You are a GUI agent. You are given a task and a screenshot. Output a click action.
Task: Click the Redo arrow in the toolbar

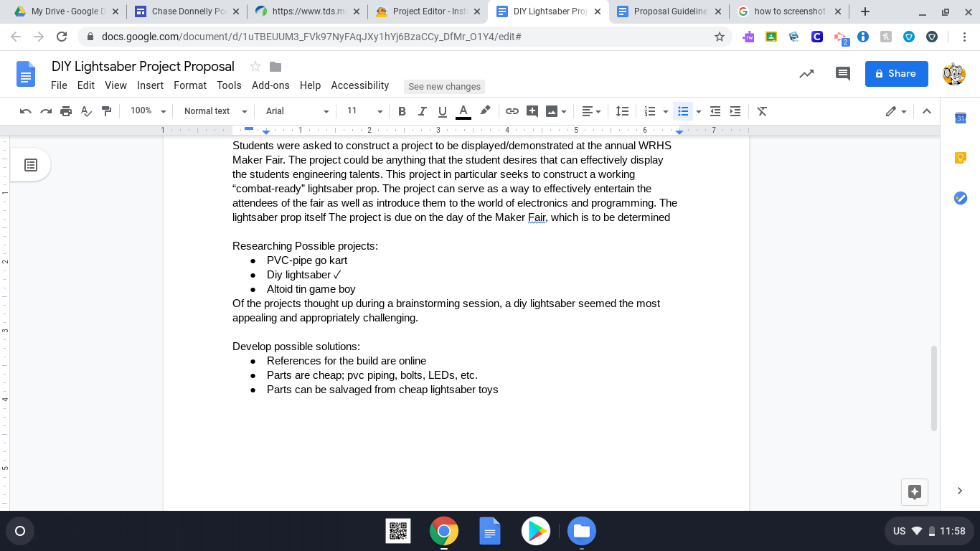(x=46, y=111)
